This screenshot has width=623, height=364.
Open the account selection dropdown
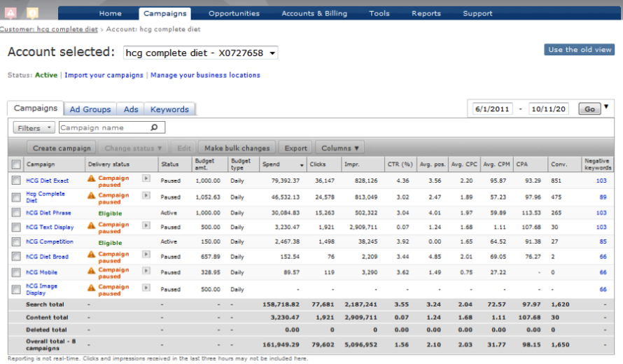(200, 53)
